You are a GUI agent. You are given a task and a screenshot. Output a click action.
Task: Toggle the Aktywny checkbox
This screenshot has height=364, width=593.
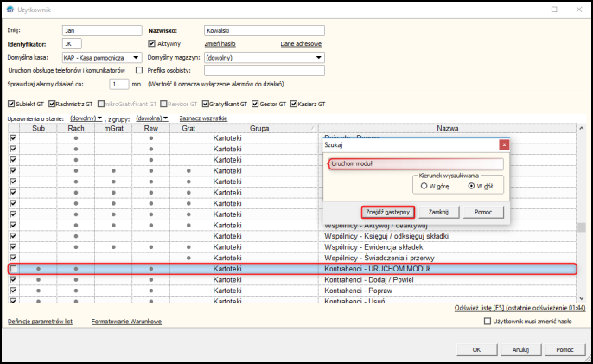click(152, 42)
